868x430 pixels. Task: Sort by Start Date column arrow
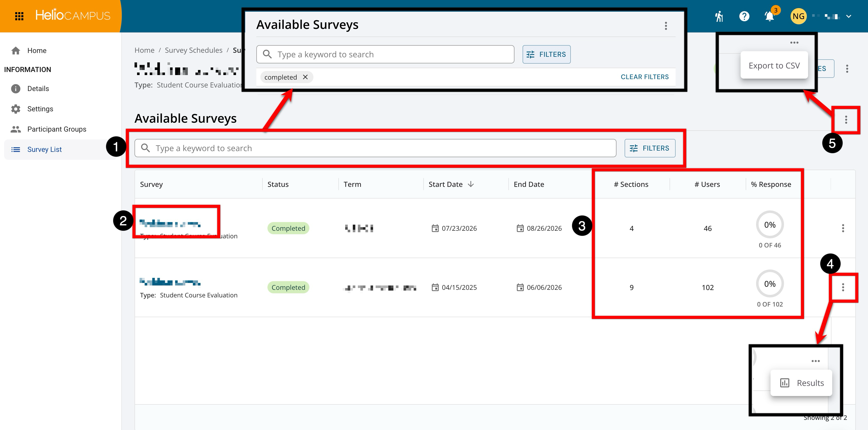471,184
